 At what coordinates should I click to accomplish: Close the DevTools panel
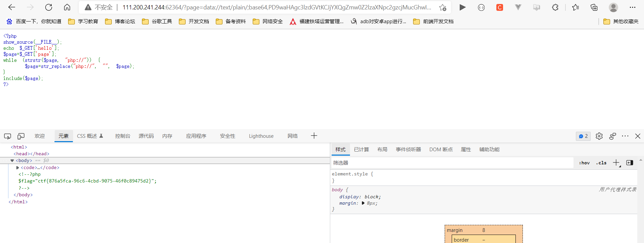[638, 136]
